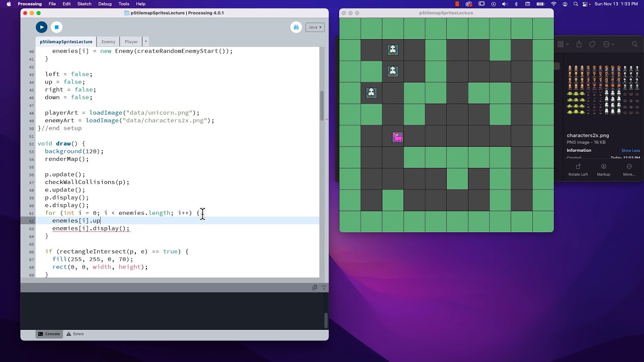644x362 pixels.
Task: Click the volume icon in menu bar
Action: tap(505, 4)
